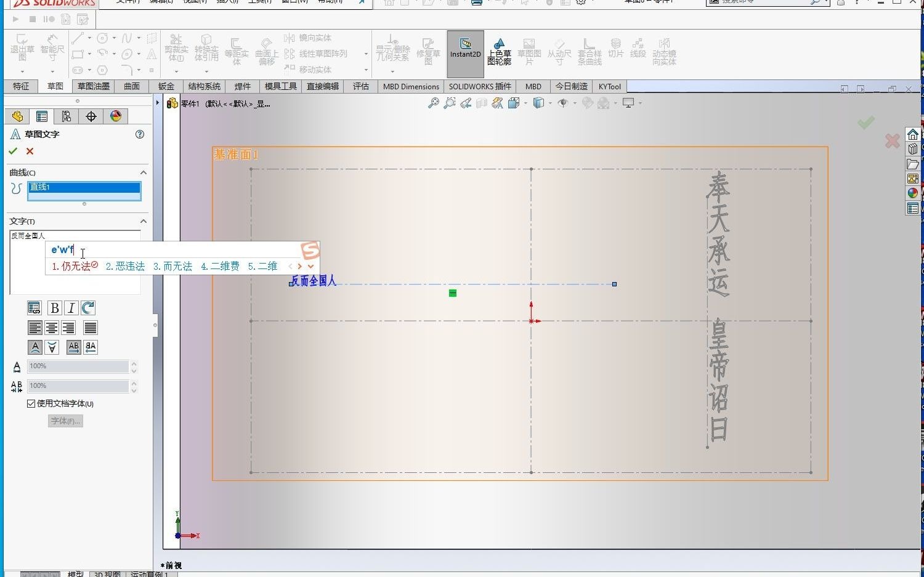
Task: Open the DimXpertManager crosshair tab icon
Action: pos(91,116)
